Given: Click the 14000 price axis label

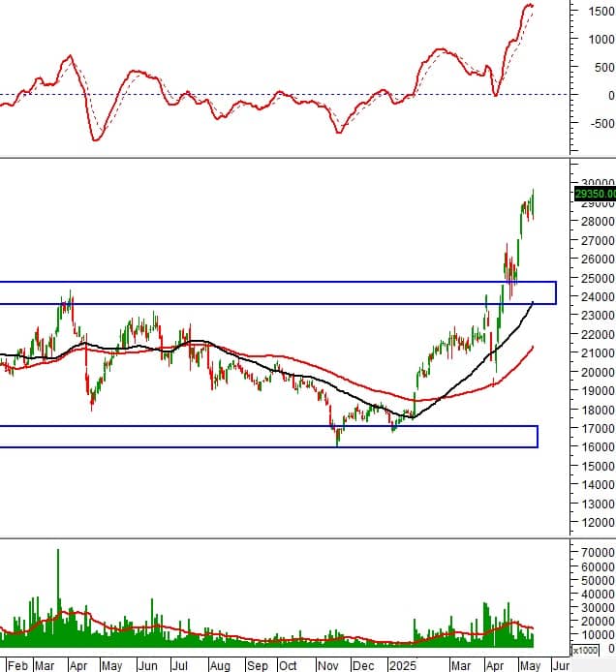Looking at the screenshot, I should pos(598,485).
